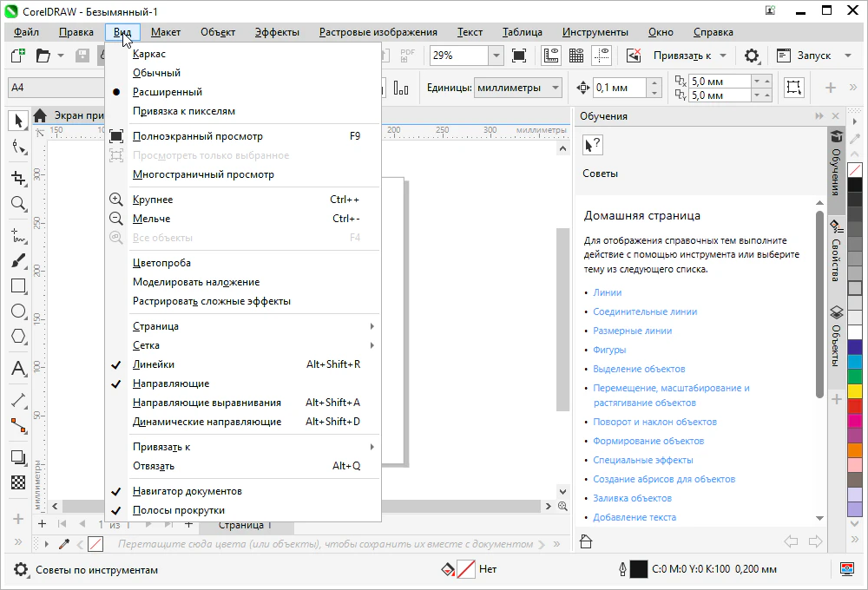This screenshot has height=590, width=868.
Task: Disable Направляющие guidelines display
Action: tap(170, 383)
